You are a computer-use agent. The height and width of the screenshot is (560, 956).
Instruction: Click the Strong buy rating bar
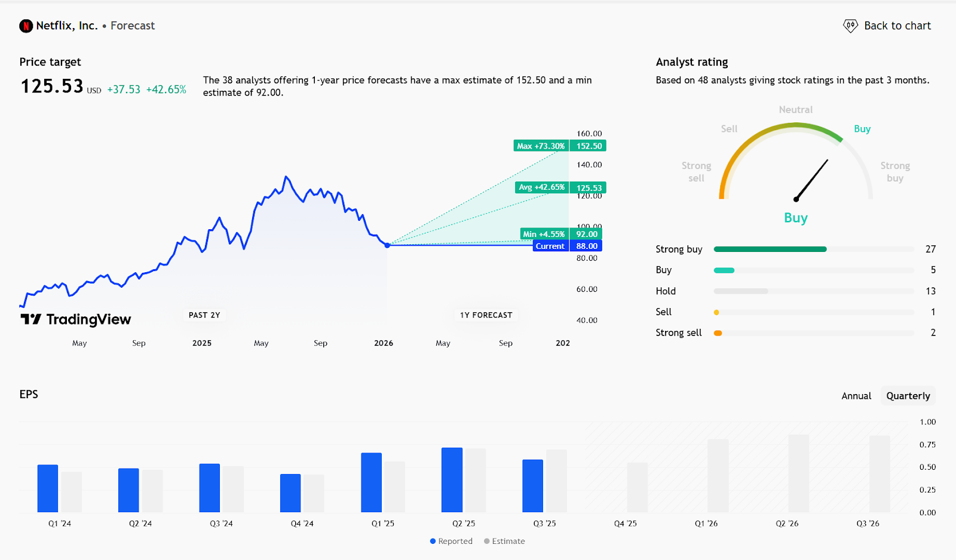(x=770, y=249)
